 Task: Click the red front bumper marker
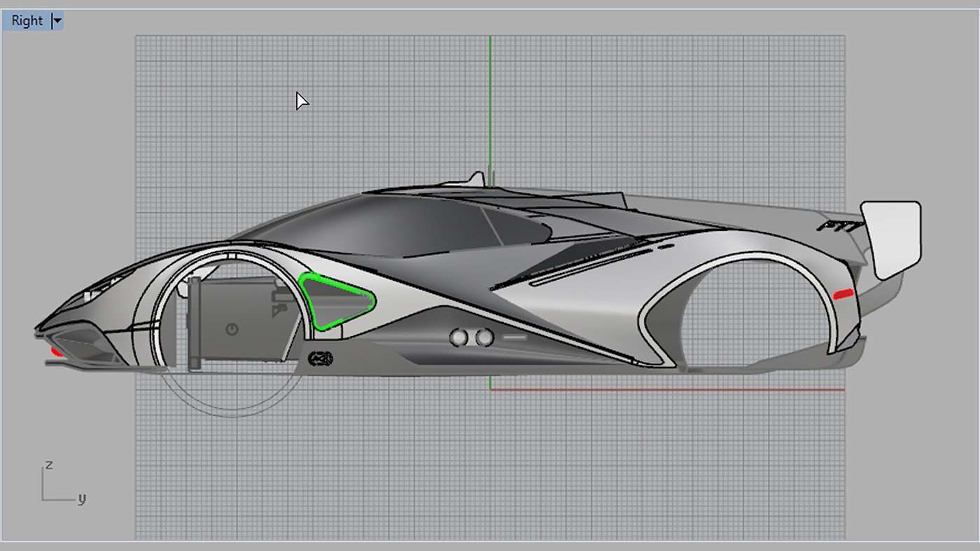point(57,352)
